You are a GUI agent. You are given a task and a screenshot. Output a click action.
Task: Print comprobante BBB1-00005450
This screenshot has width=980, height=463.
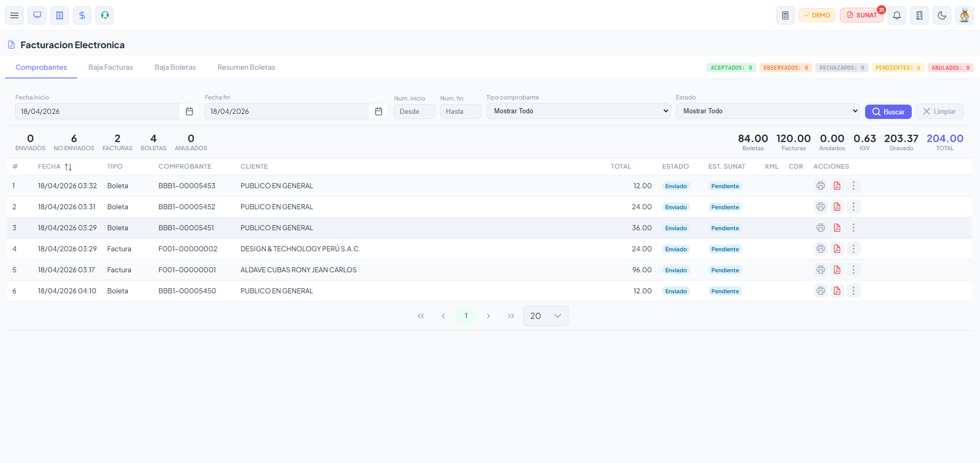tap(821, 291)
